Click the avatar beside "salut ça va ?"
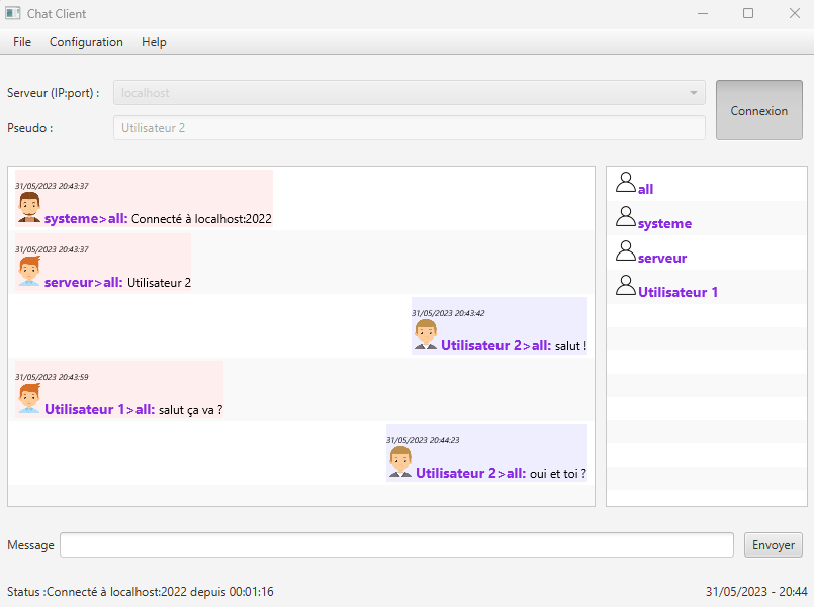814x607 pixels. (29, 398)
